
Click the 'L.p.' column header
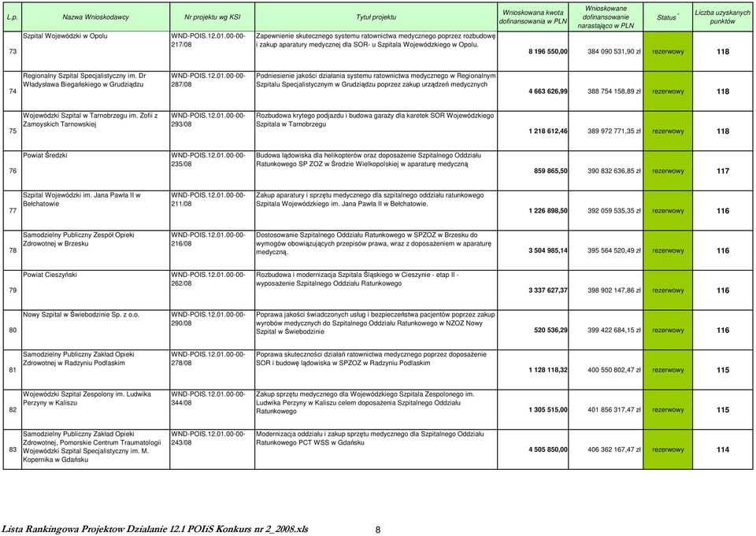pos(13,17)
